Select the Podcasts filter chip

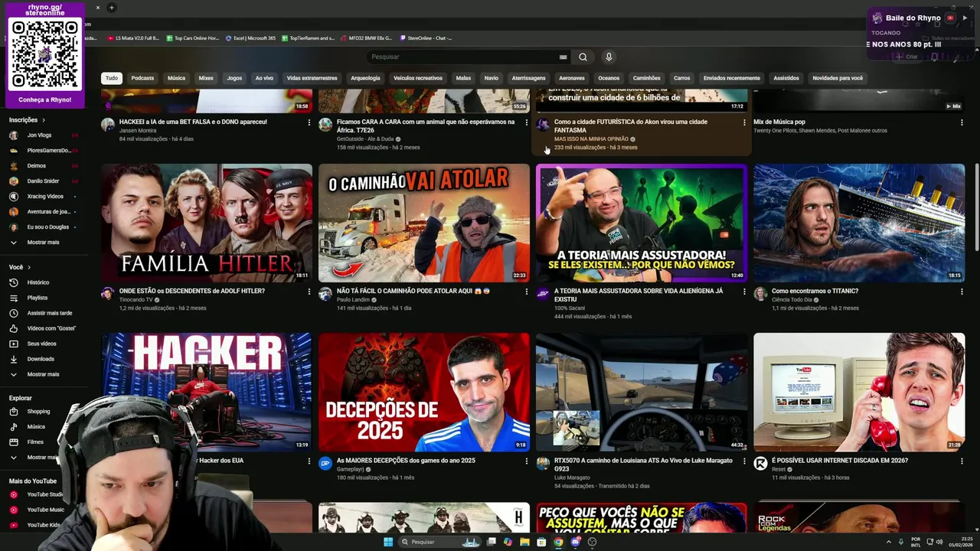142,78
